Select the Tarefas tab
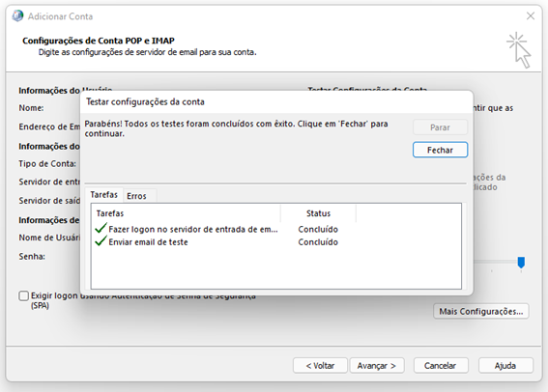The image size is (548, 392). (x=104, y=194)
